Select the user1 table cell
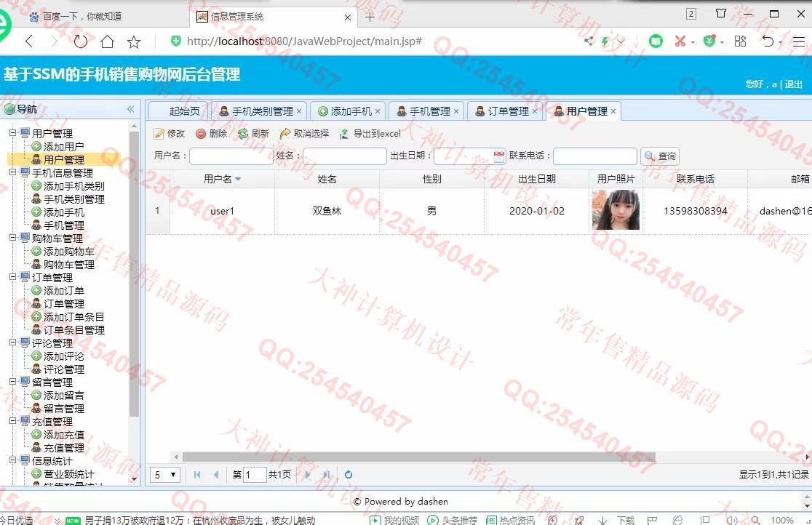Screen dimensions: 812x525 (x=222, y=212)
